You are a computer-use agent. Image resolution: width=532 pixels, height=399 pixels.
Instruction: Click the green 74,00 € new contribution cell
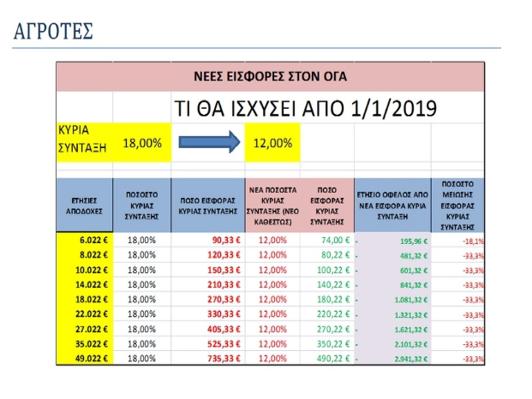[326, 241]
